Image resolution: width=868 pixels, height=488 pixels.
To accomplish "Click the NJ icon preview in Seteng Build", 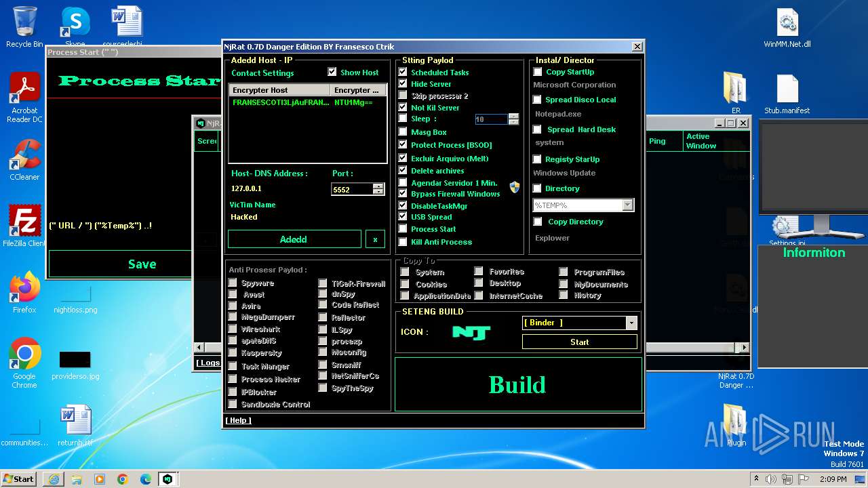I will 471,332.
